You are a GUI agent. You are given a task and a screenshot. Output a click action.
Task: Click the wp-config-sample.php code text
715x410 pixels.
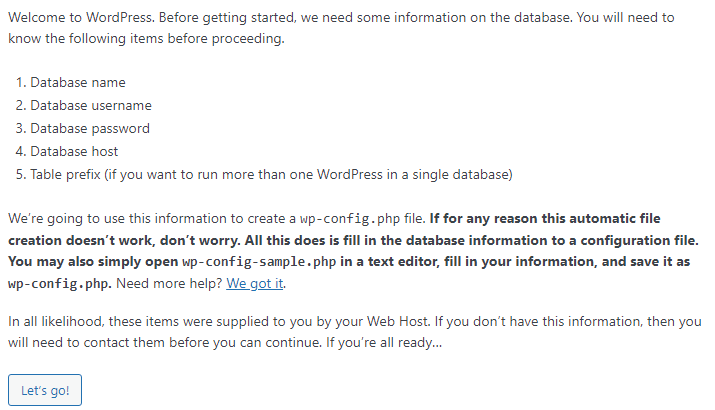point(259,262)
